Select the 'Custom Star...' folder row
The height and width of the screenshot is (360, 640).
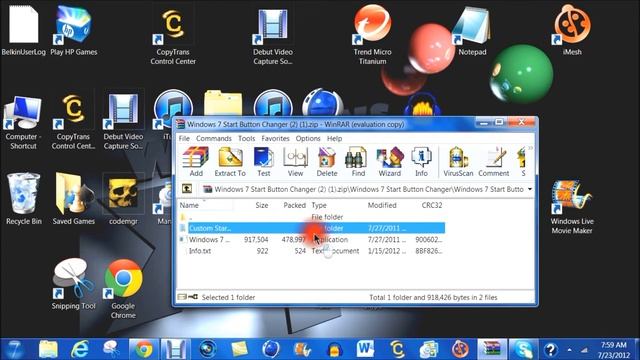click(311, 228)
